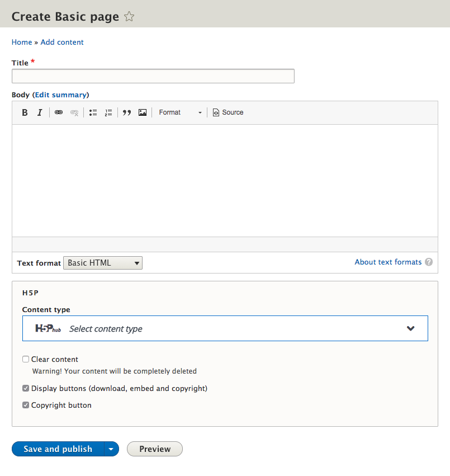The image size is (450, 476).
Task: Open the Edit summary link
Action: (x=61, y=95)
